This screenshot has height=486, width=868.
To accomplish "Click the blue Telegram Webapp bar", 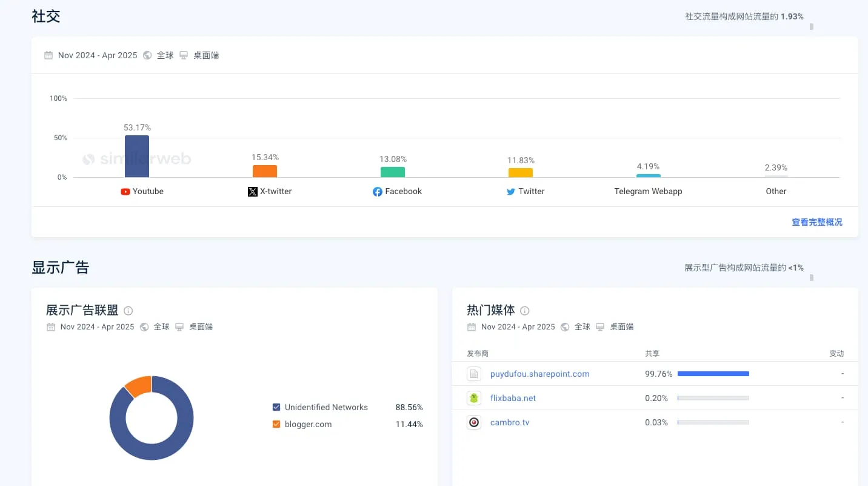I will click(649, 176).
